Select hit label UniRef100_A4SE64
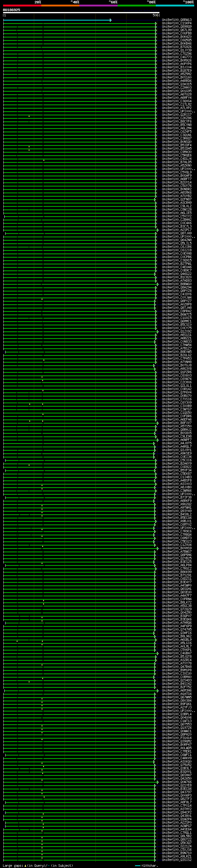The image size is (197, 868). (177, 829)
